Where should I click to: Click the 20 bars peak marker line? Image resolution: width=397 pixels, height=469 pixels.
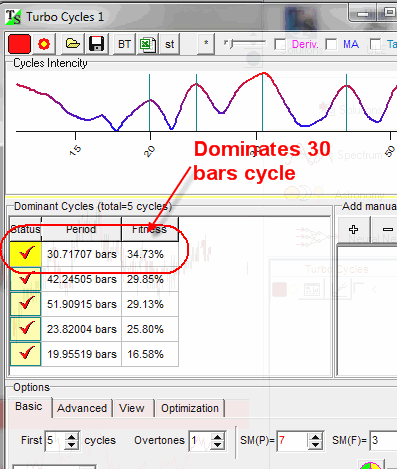pyautogui.click(x=149, y=102)
